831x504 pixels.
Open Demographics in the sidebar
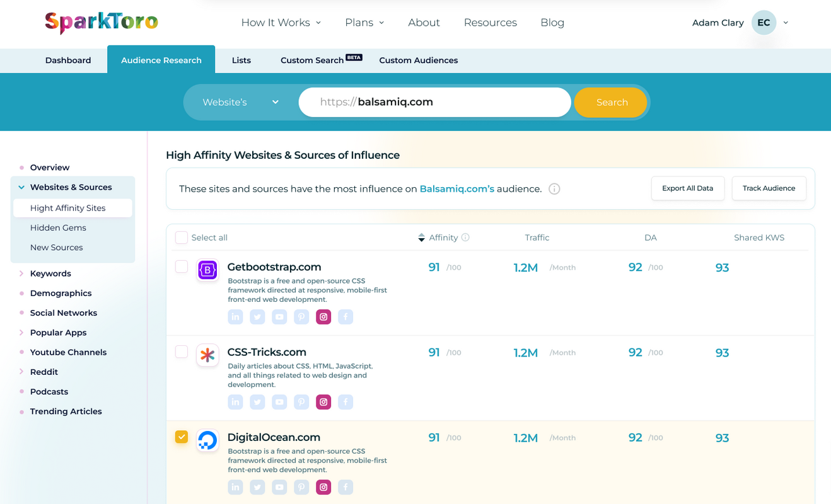coord(61,293)
